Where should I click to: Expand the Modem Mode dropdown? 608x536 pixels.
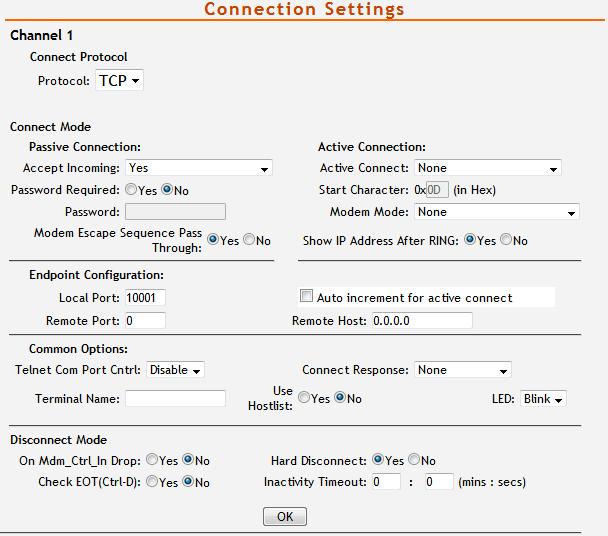click(x=497, y=212)
